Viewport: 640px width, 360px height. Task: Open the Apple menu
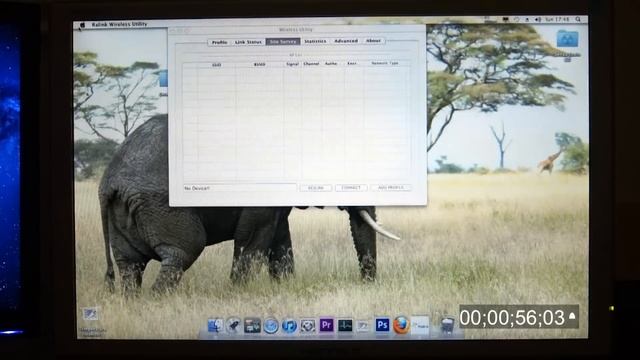[82, 25]
